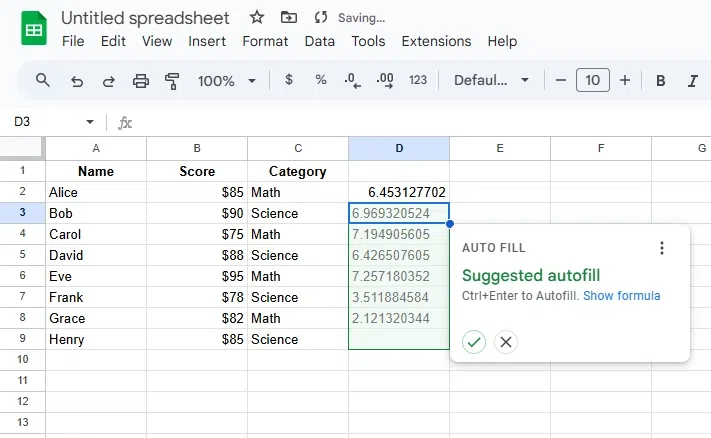This screenshot has height=438, width=711.
Task: Toggle bold formatting
Action: pos(660,81)
